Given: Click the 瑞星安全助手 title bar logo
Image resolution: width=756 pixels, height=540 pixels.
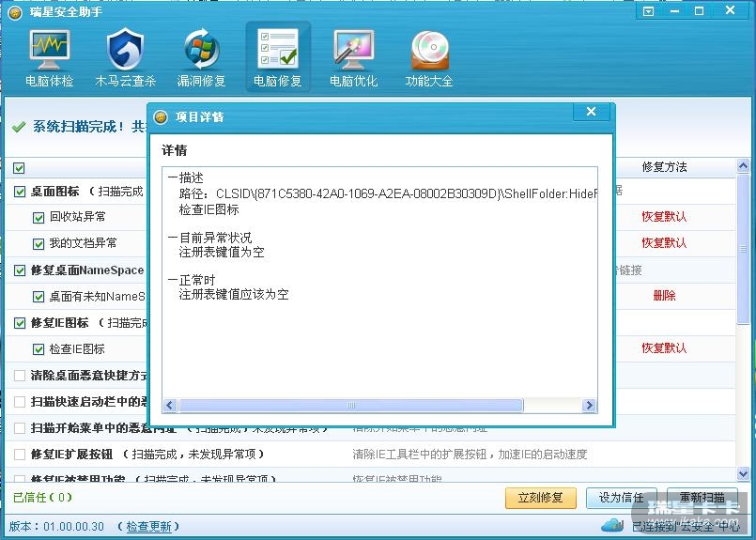Looking at the screenshot, I should click(x=14, y=12).
